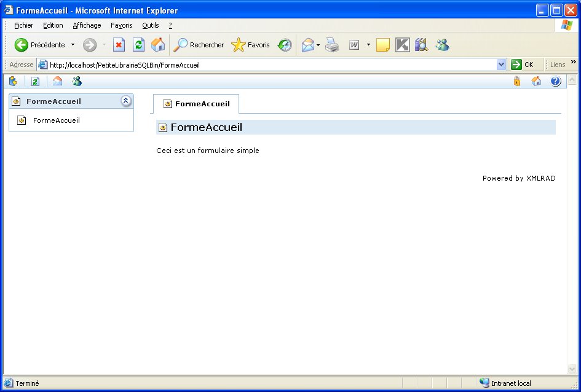Open browsing history icon
This screenshot has width=581, height=392.
(x=285, y=45)
